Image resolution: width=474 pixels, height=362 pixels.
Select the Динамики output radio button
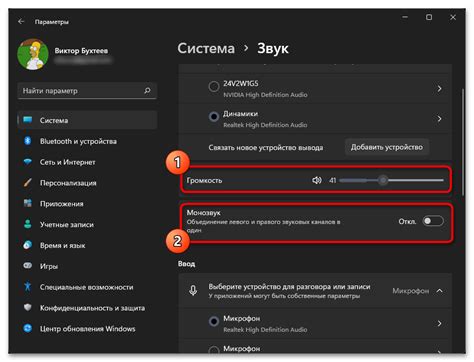pos(214,117)
